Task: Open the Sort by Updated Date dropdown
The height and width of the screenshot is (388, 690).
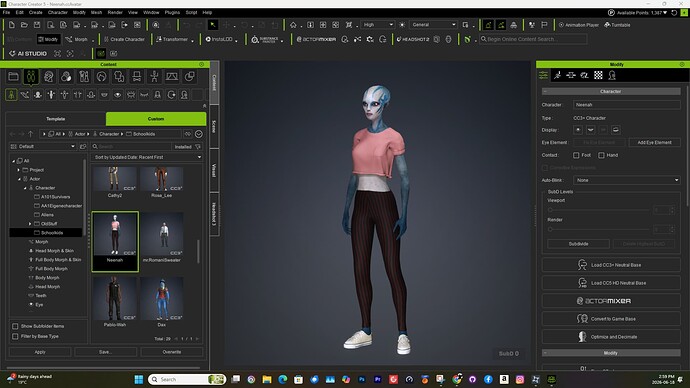Action: tap(147, 157)
